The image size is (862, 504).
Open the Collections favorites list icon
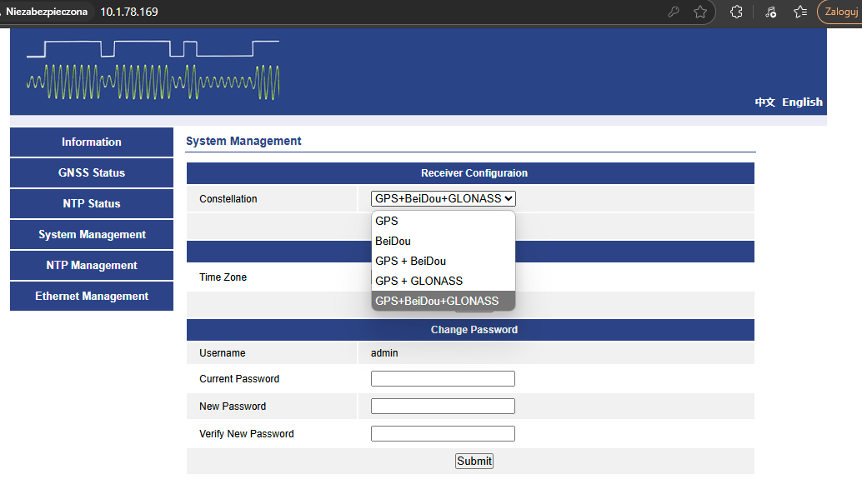[800, 12]
